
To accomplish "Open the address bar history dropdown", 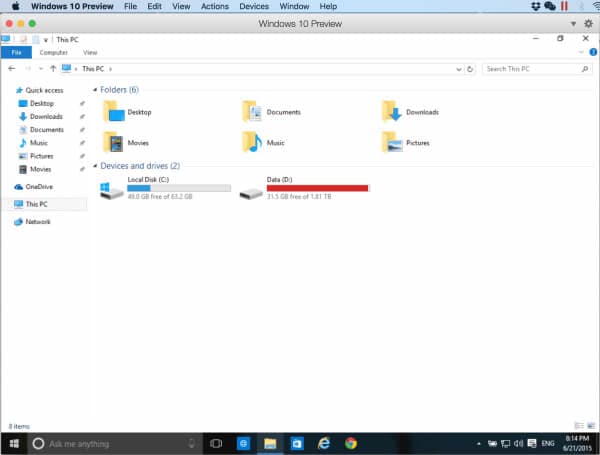I will 459,69.
